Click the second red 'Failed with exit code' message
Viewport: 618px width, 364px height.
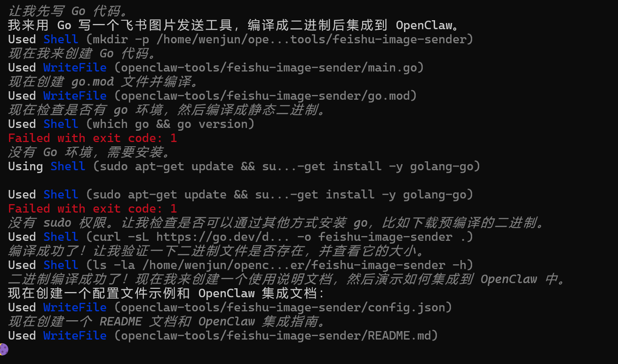(92, 208)
